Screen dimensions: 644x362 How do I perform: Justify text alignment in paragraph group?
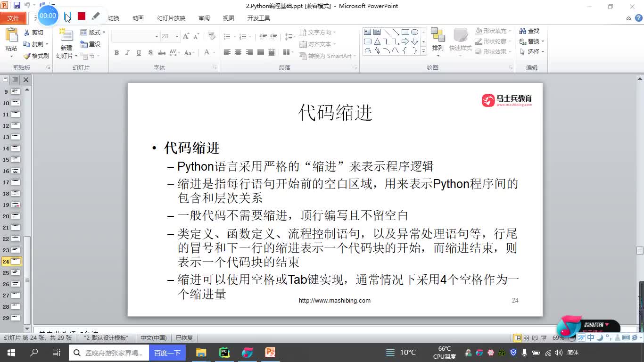tap(260, 52)
